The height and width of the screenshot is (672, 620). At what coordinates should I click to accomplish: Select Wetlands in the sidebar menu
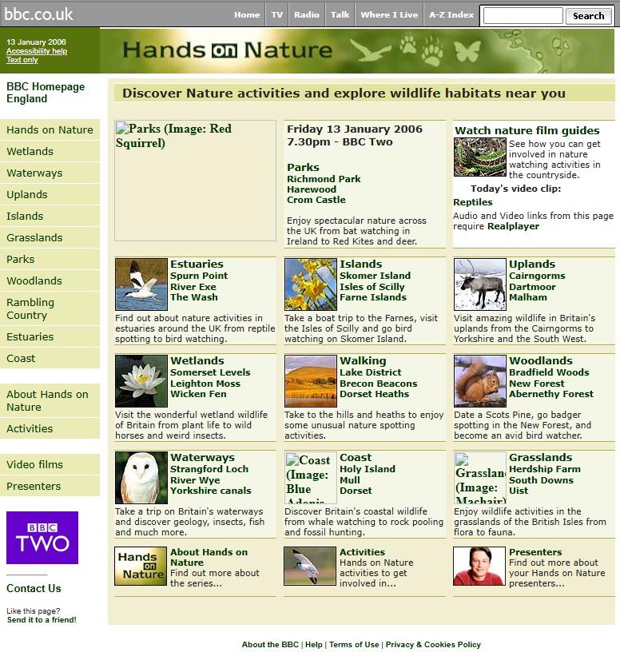[50, 151]
